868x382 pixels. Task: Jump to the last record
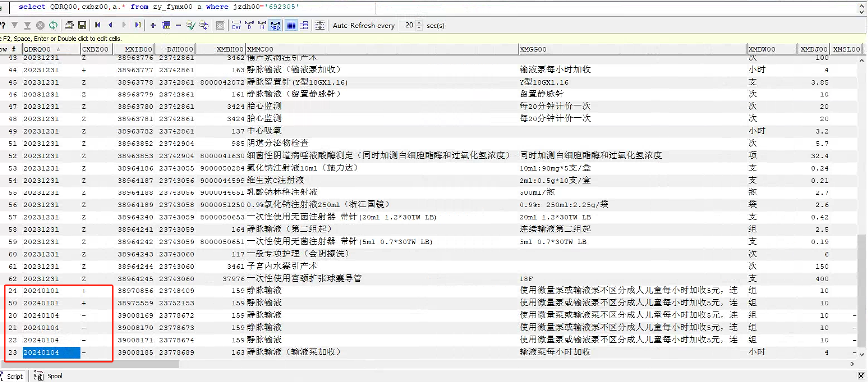[x=138, y=25]
